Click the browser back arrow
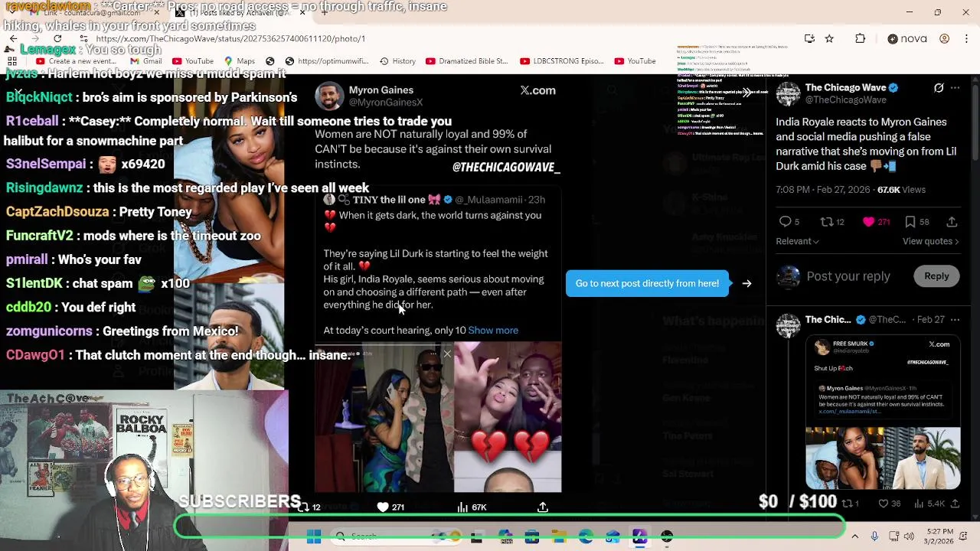Screen dimensions: 980x551 point(13,38)
